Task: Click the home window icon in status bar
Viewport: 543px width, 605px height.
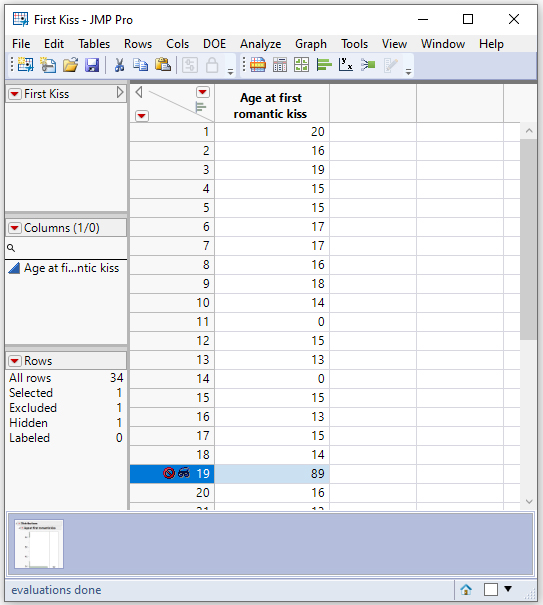Action: click(x=466, y=590)
